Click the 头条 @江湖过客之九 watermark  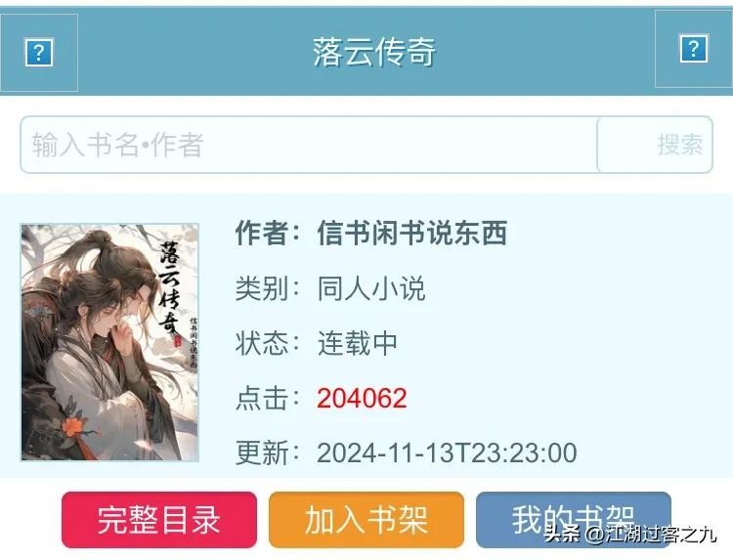pyautogui.click(x=630, y=534)
